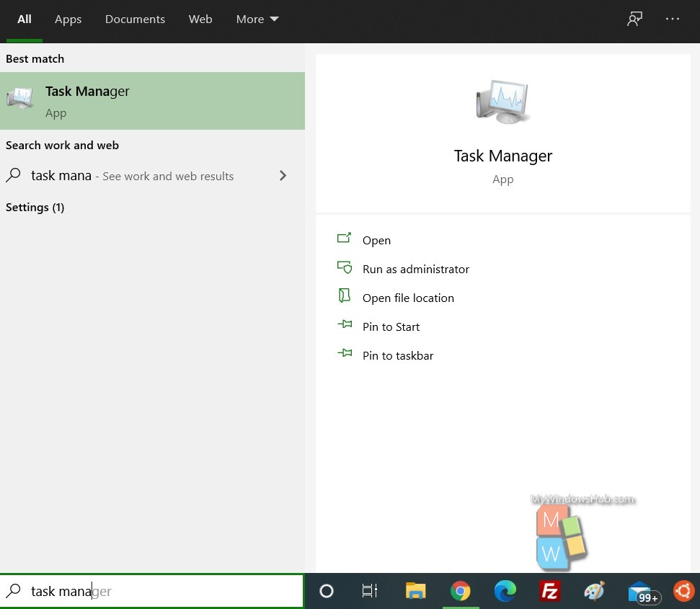Click the Best match heading

[35, 59]
